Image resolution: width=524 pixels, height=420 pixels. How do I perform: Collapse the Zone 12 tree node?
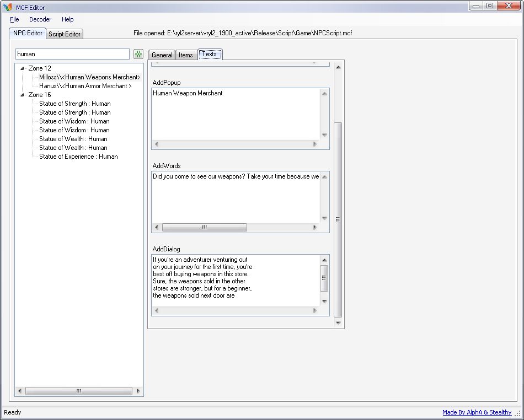pyautogui.click(x=22, y=68)
